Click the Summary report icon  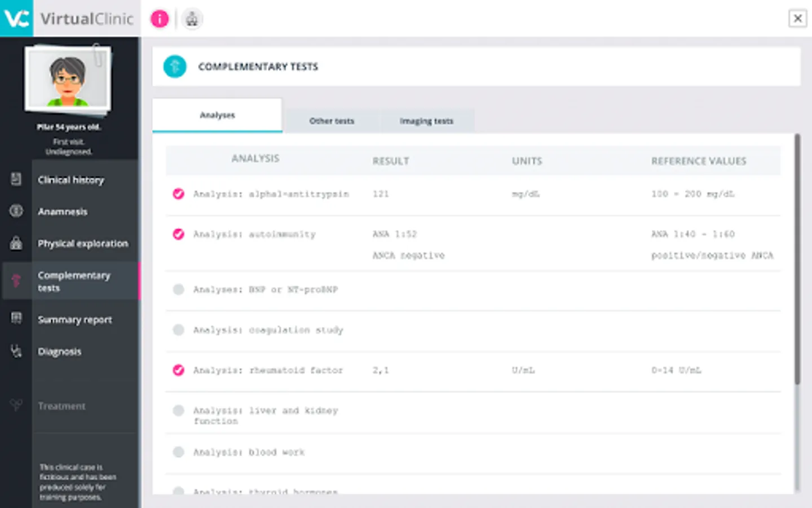(x=16, y=318)
